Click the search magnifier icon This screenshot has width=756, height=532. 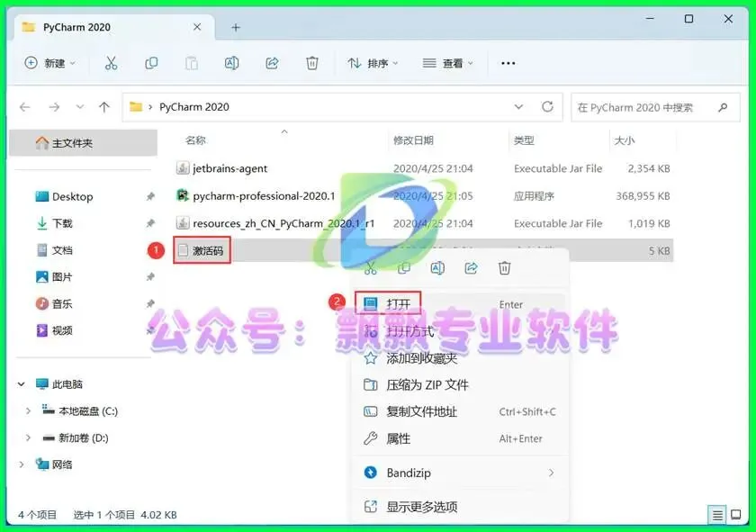723,107
